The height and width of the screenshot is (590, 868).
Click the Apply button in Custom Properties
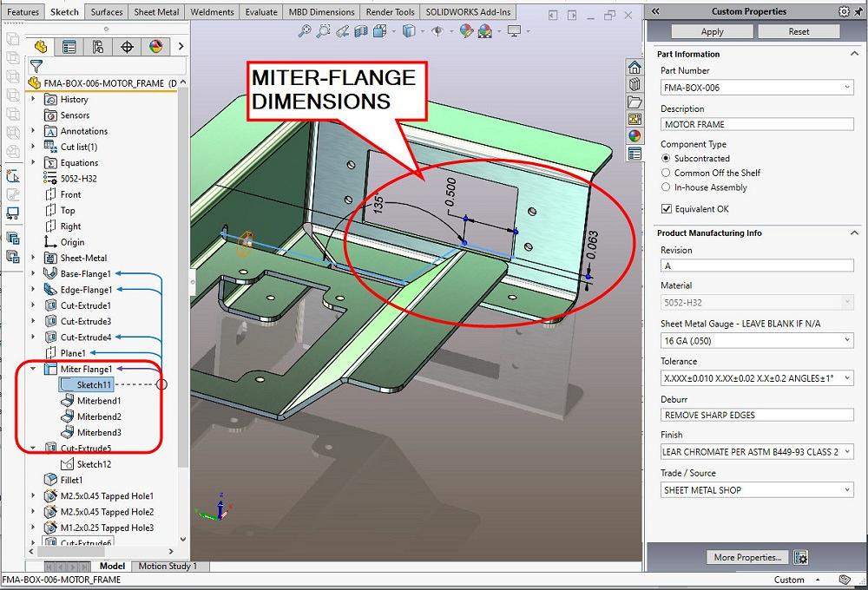[711, 31]
